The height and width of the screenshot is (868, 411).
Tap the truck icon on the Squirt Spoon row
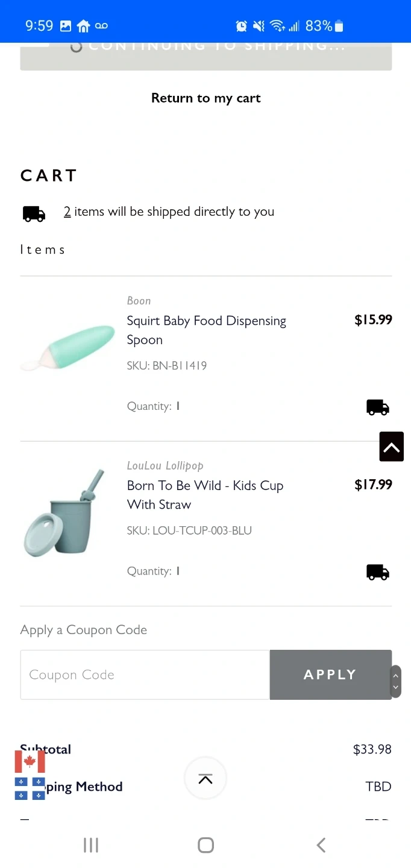378,407
